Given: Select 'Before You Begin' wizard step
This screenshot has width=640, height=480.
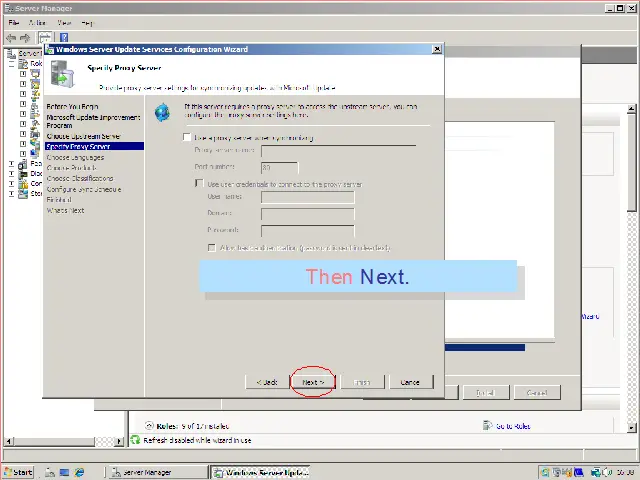Looking at the screenshot, I should click(x=72, y=107).
